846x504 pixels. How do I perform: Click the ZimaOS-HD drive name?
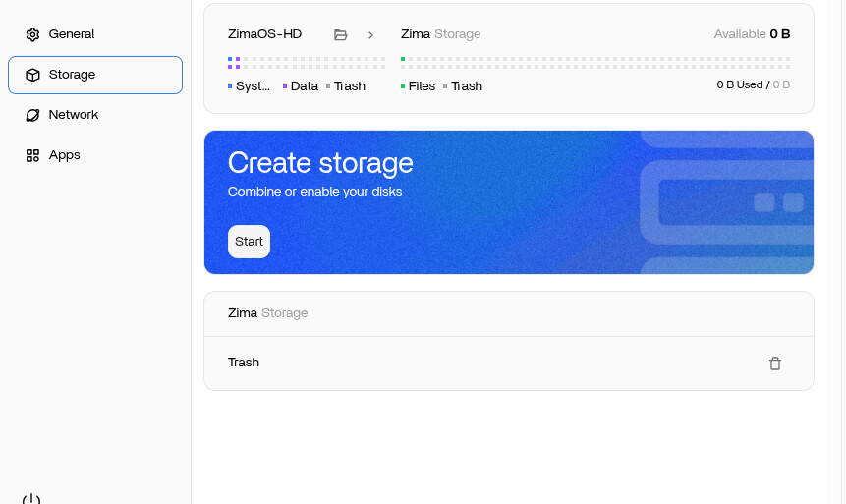[264, 34]
